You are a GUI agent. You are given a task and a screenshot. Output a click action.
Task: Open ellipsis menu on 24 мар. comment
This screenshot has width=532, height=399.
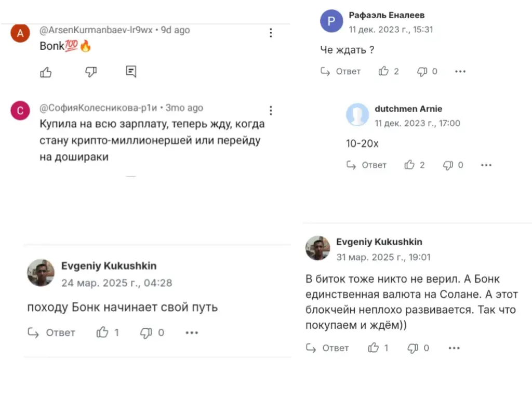point(192,333)
